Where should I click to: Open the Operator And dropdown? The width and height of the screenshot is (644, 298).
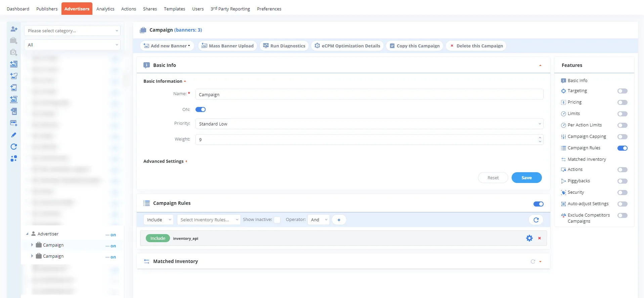click(318, 220)
